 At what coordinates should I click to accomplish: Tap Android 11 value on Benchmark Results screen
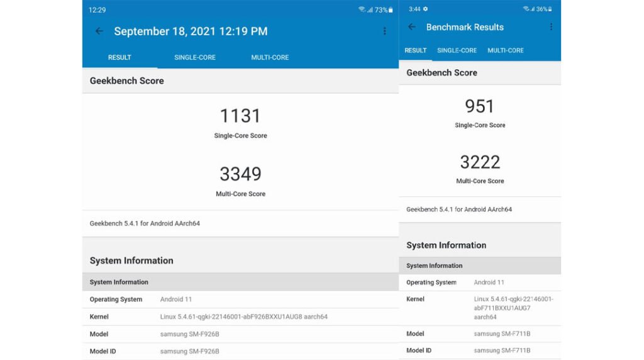489,283
